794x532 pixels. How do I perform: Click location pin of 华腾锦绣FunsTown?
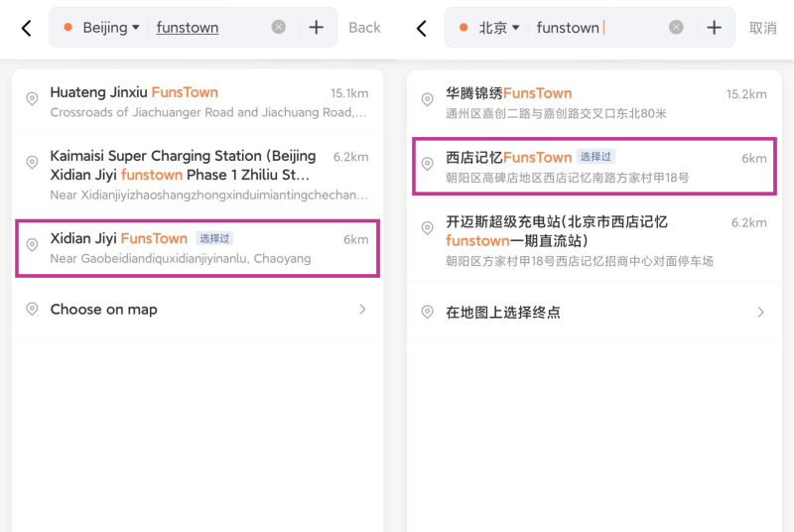(428, 99)
